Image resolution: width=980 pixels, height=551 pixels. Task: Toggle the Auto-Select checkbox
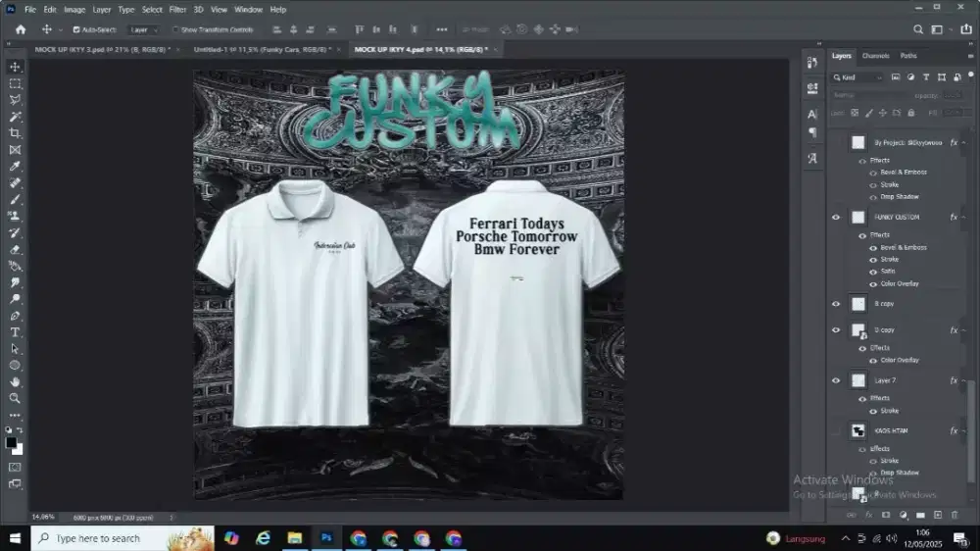coord(76,29)
